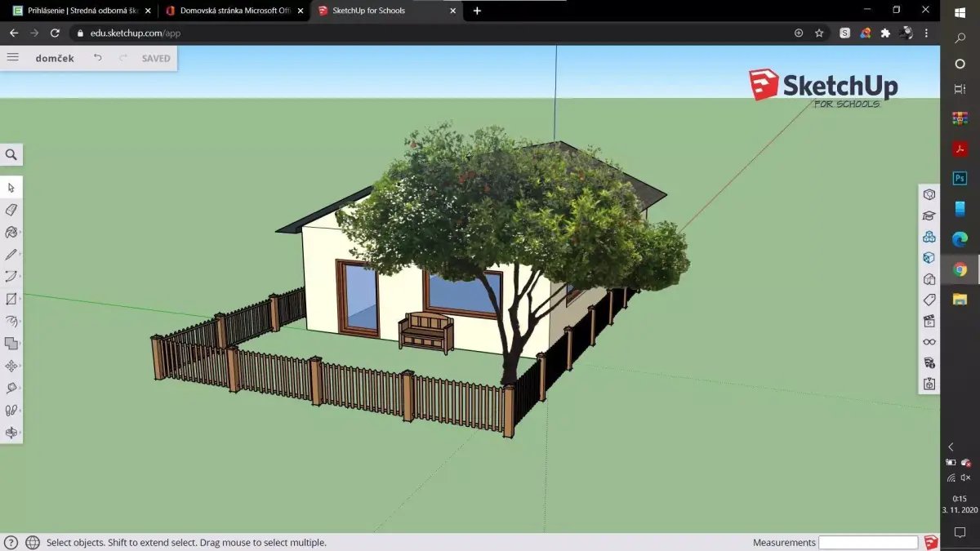Open the Styles panel icon
The height and width of the screenshot is (551, 980).
point(929,279)
